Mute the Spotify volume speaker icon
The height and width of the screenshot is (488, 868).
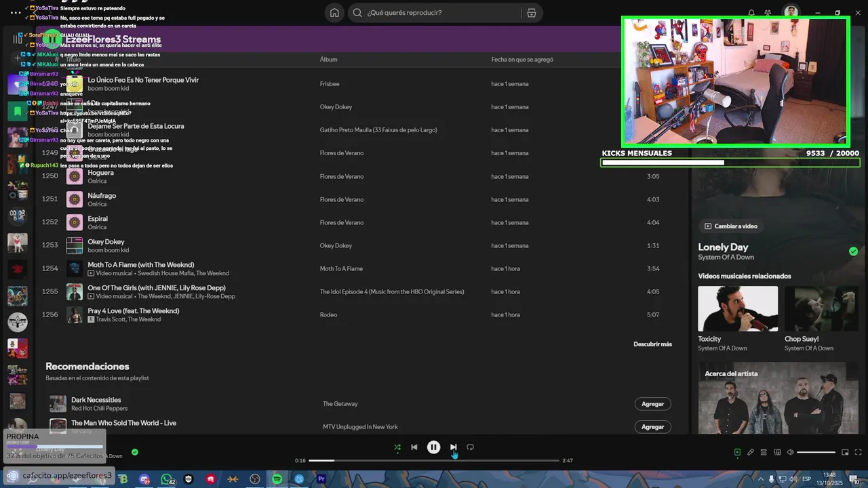click(790, 452)
